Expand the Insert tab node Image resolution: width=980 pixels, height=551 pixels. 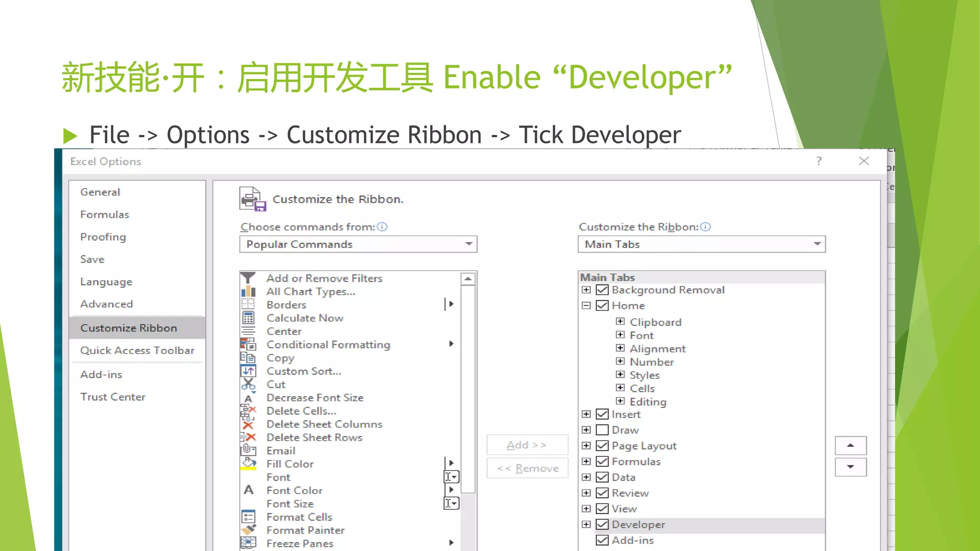(x=586, y=414)
